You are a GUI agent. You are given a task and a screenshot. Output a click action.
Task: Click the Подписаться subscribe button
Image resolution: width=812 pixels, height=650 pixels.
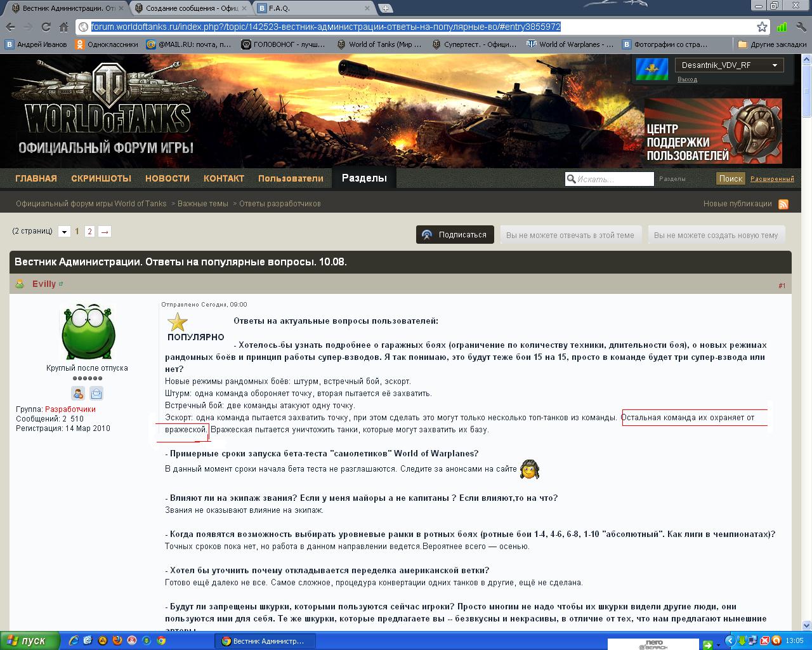point(455,235)
